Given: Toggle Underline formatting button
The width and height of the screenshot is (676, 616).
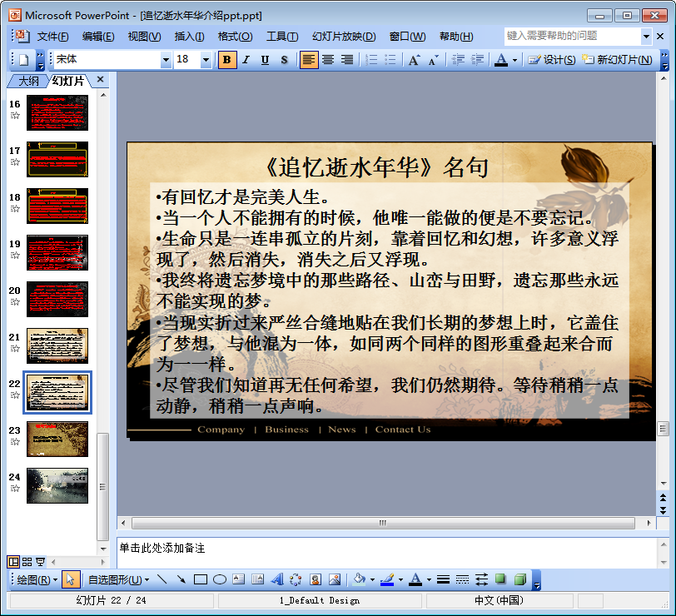Looking at the screenshot, I should 265,59.
